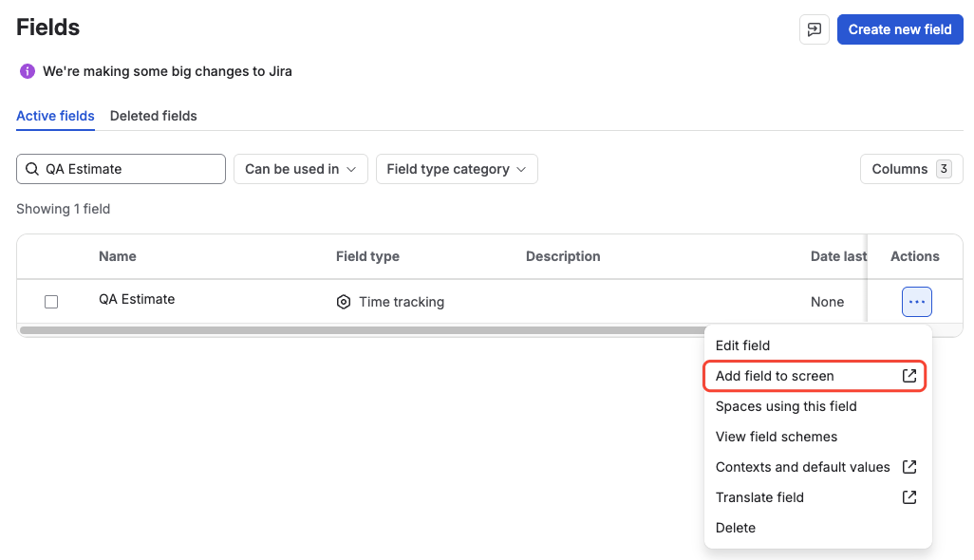Choose Add field to screen
Viewport: 974px width, 560px height.
coord(815,376)
